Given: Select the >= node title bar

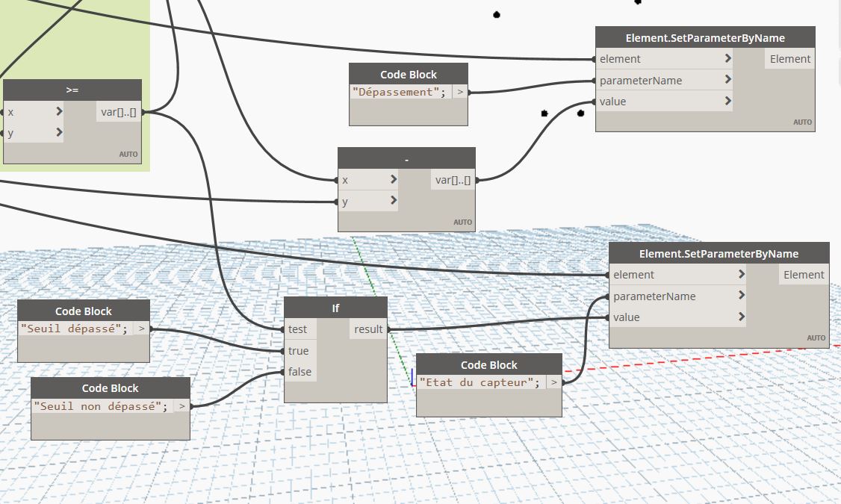Looking at the screenshot, I should coord(72,90).
